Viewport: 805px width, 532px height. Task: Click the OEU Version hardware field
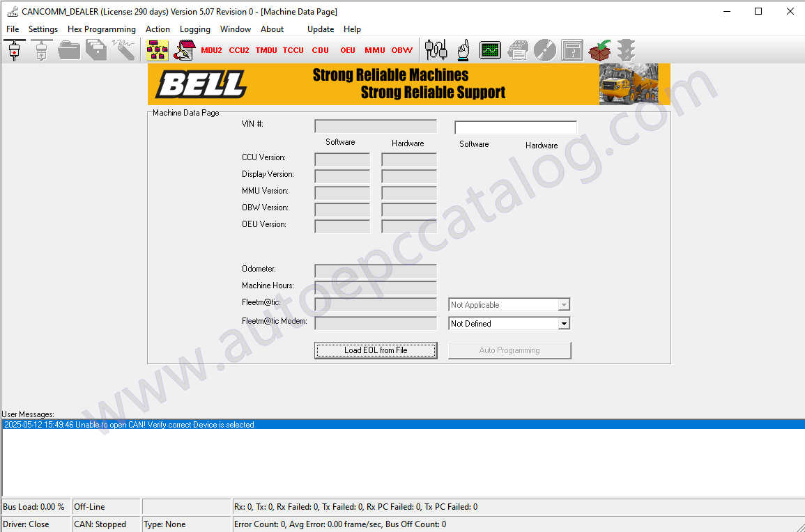point(409,226)
